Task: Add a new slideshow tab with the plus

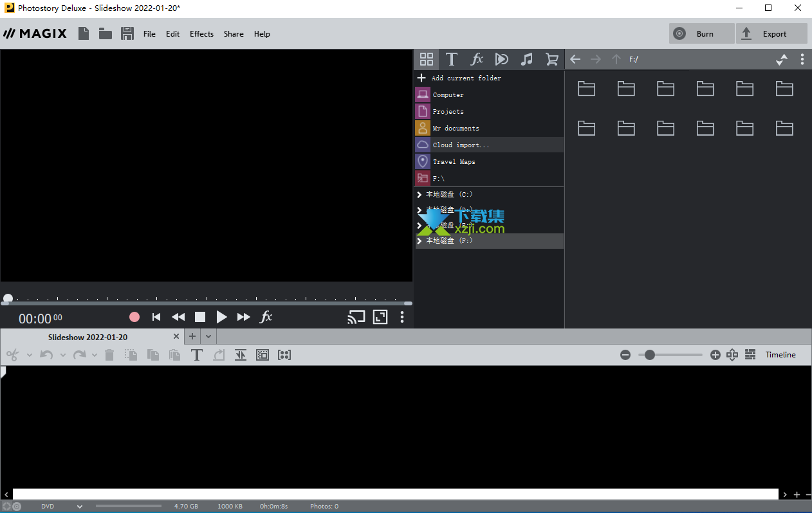Action: pos(192,337)
